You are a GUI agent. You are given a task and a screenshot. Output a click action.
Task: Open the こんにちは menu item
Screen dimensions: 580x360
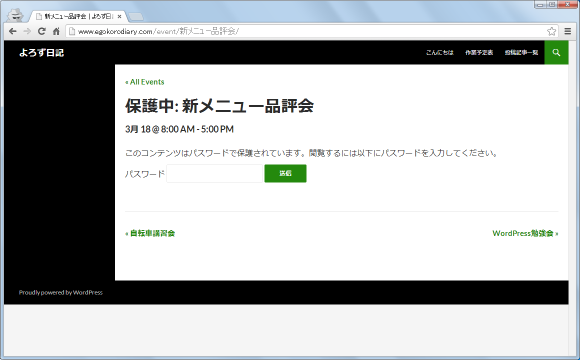(x=439, y=53)
